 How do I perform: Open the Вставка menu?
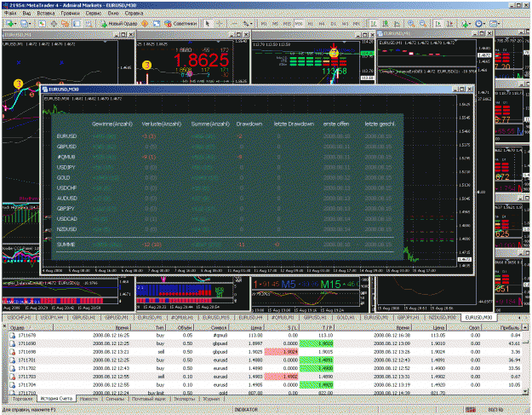click(x=46, y=13)
